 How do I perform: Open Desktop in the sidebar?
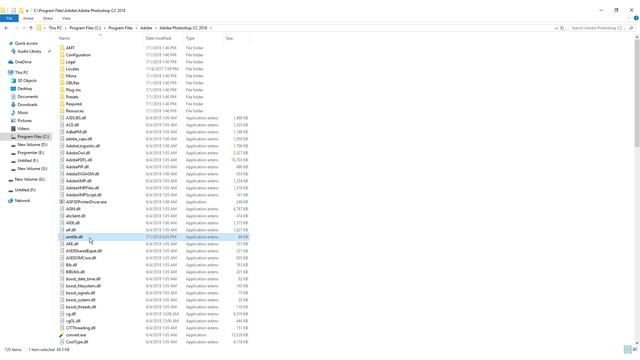pyautogui.click(x=24, y=89)
